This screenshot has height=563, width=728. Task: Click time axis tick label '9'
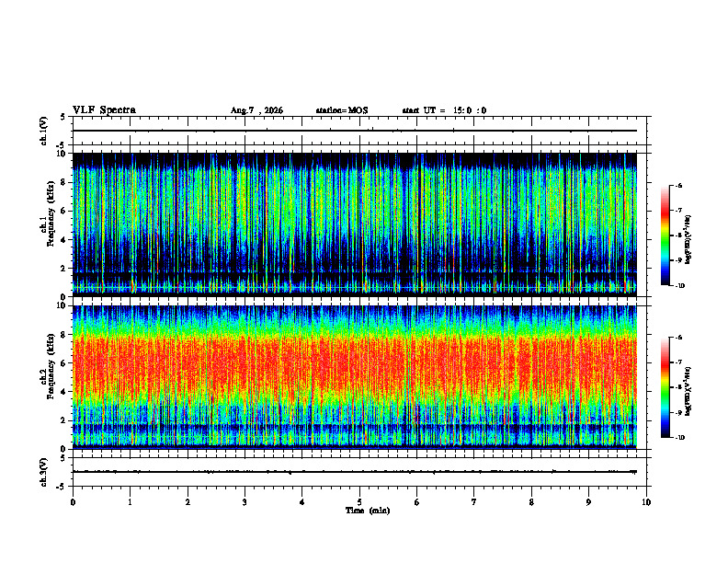pyautogui.click(x=588, y=502)
